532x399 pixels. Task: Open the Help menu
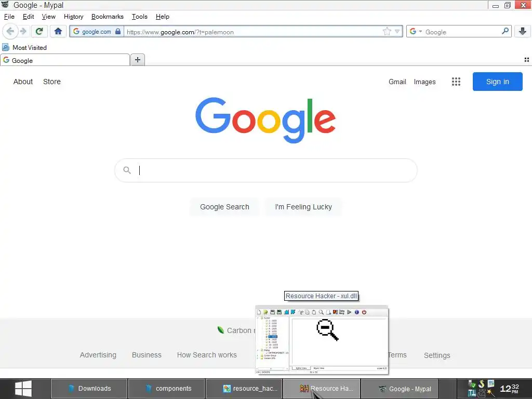tap(162, 17)
